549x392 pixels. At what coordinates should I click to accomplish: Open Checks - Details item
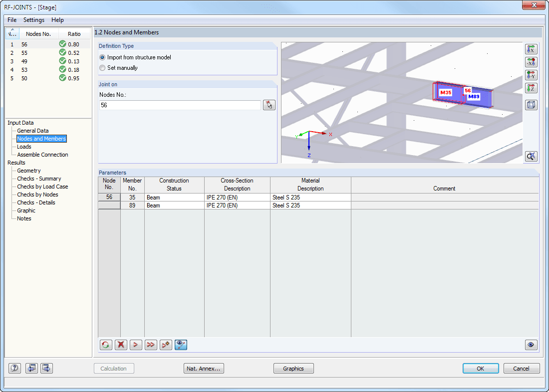36,202
